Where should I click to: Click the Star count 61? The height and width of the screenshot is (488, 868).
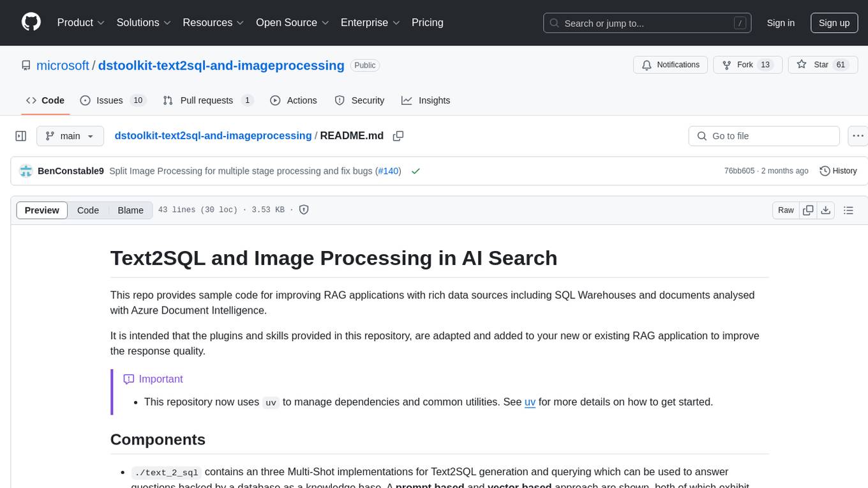coord(841,65)
